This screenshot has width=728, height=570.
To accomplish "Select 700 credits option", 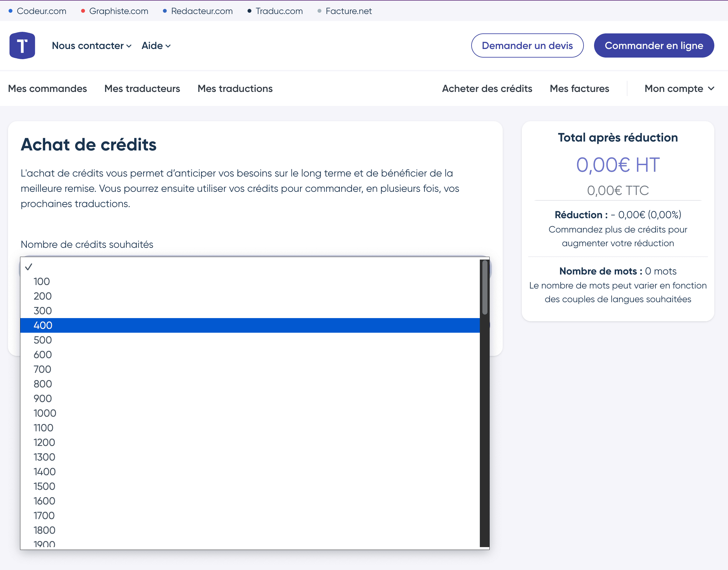I will 250,369.
